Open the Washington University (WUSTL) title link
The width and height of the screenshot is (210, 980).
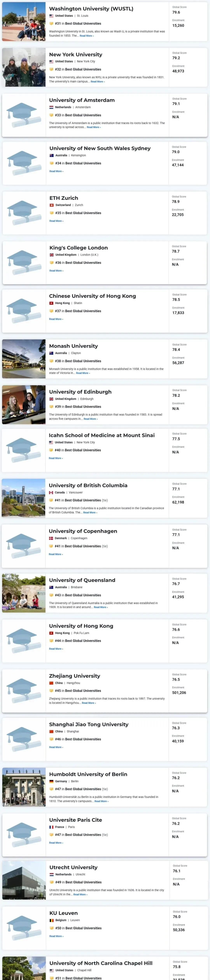tap(91, 9)
